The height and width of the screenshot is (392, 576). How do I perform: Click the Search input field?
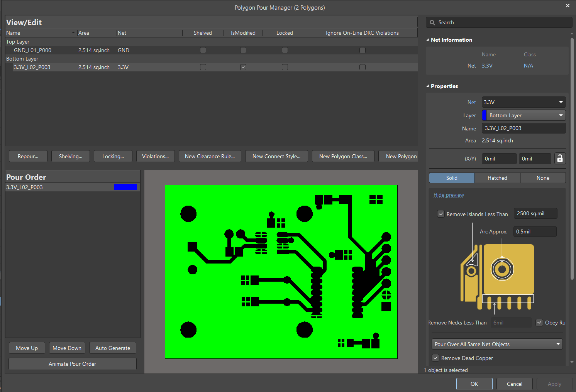coord(499,23)
